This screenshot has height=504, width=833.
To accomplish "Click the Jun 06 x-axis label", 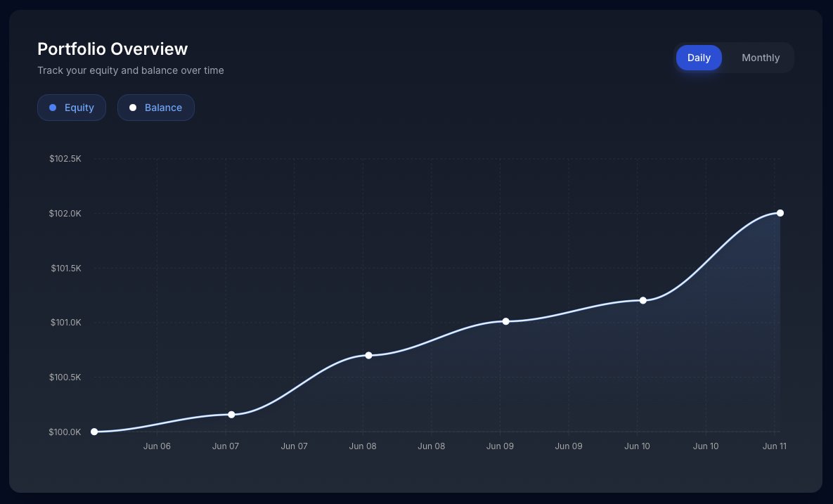I will (x=157, y=446).
